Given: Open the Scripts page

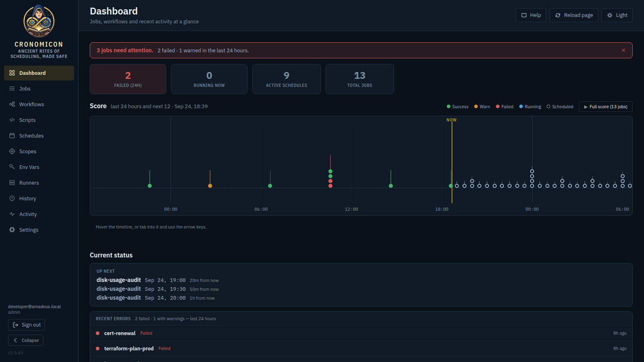Looking at the screenshot, I should click(x=39, y=120).
